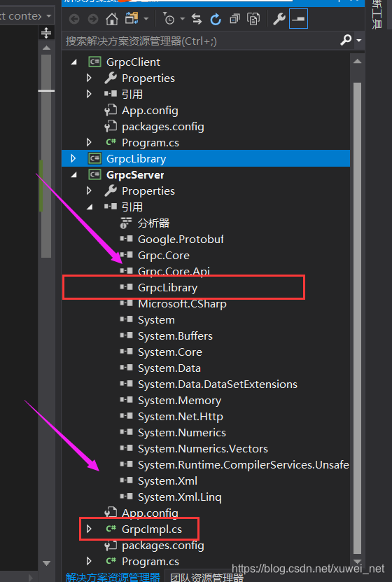Click the Home icon in Solution Explorer toolbar
This screenshot has width=392, height=582.
click(x=112, y=18)
